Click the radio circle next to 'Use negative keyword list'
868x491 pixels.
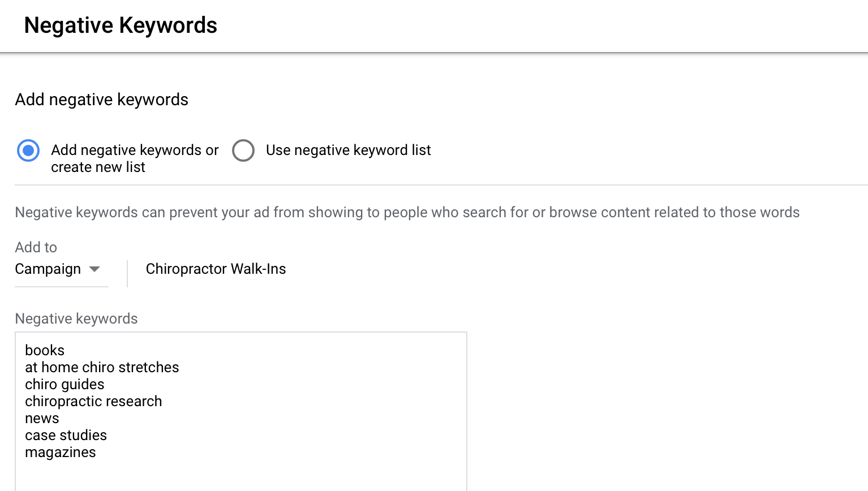pos(243,150)
